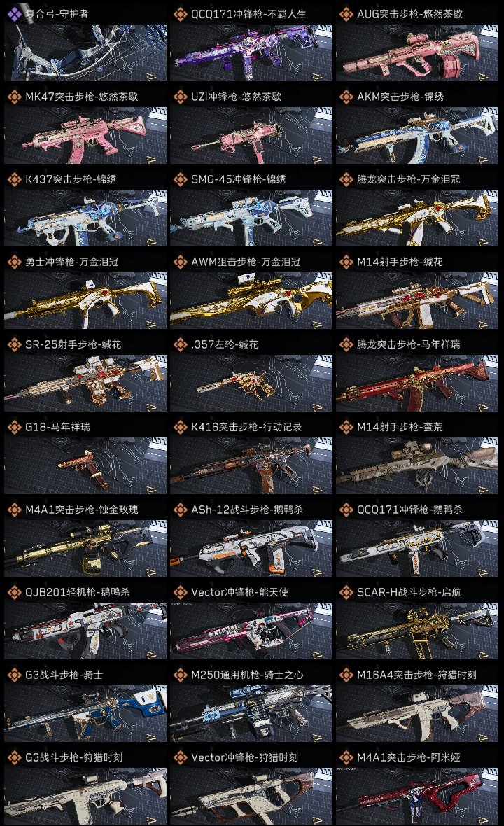
Task: Click the rarity icon next to Vector冲锋枪-能天使
Action: [x=181, y=592]
